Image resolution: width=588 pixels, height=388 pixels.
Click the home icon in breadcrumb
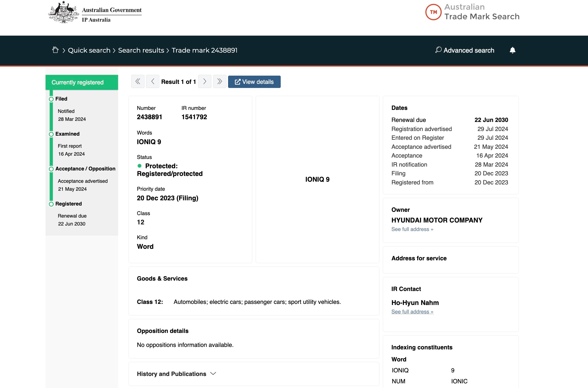pyautogui.click(x=55, y=50)
